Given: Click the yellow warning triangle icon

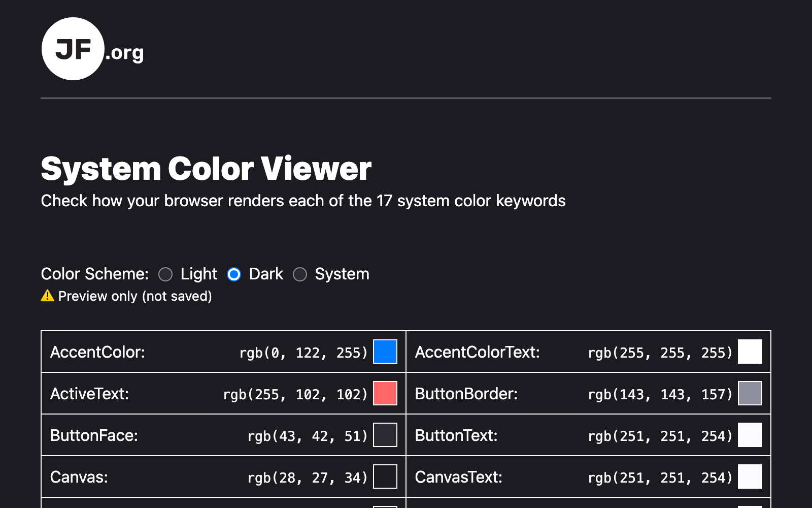Looking at the screenshot, I should coord(47,296).
